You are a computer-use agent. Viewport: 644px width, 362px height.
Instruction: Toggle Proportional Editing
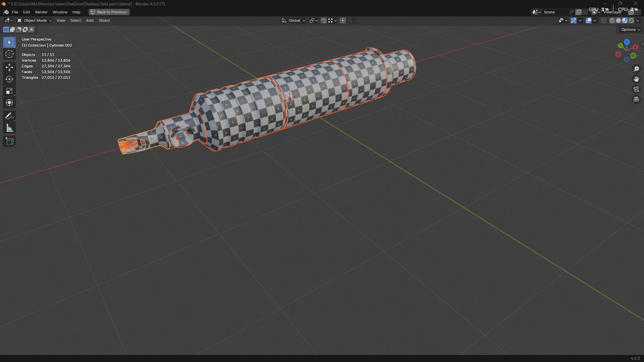[343, 20]
